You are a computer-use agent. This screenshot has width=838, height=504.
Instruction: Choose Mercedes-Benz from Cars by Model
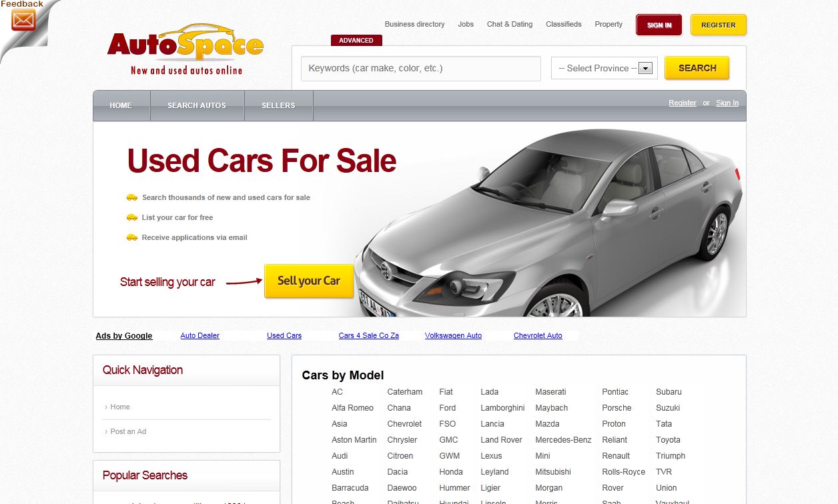(563, 440)
